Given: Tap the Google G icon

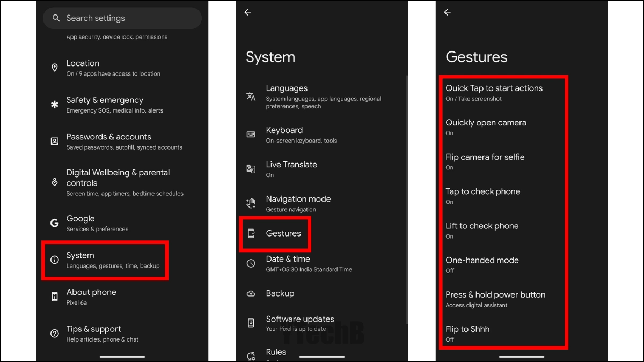Looking at the screenshot, I should [x=54, y=223].
